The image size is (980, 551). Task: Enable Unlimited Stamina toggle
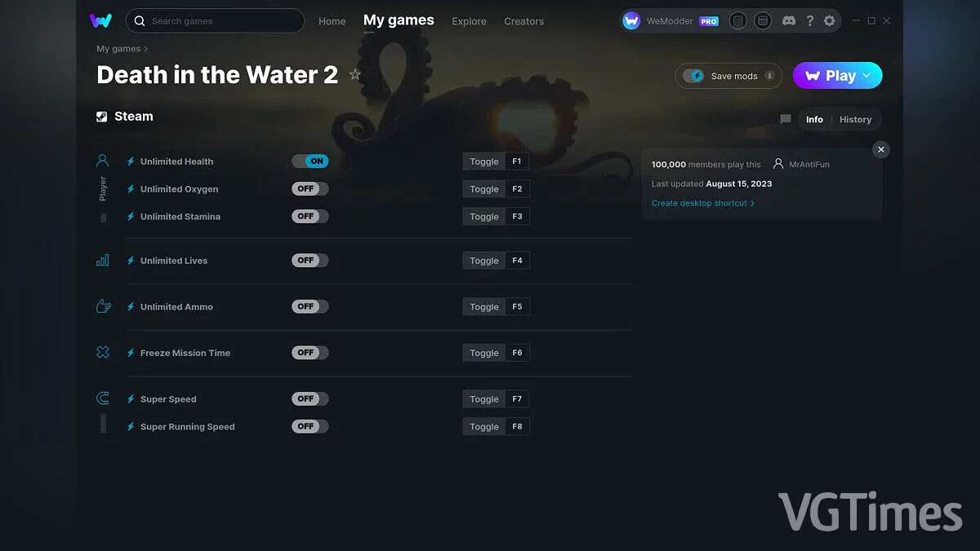(x=310, y=216)
